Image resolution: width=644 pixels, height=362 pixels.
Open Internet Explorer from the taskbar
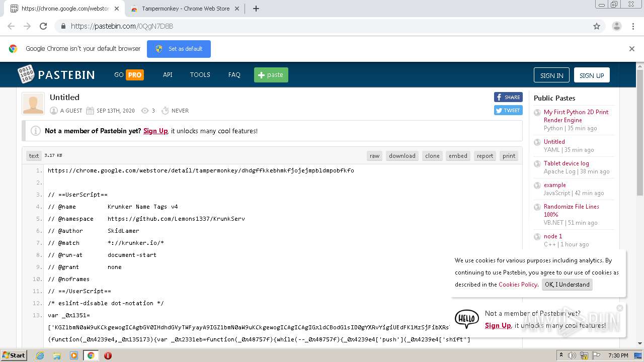point(40,355)
